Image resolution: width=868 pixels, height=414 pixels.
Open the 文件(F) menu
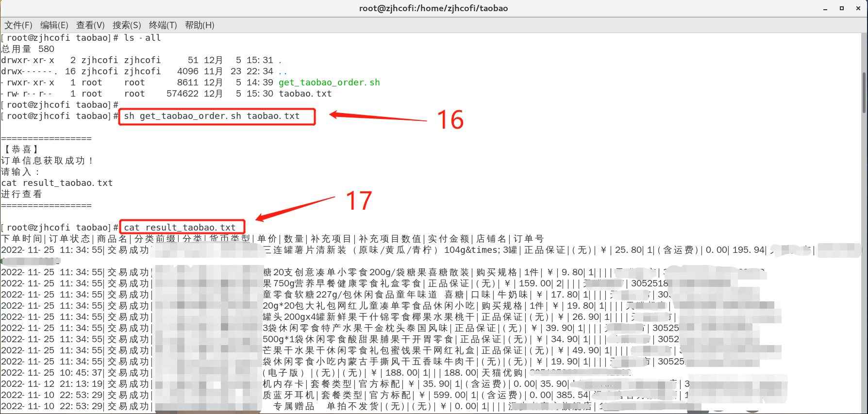(x=18, y=25)
